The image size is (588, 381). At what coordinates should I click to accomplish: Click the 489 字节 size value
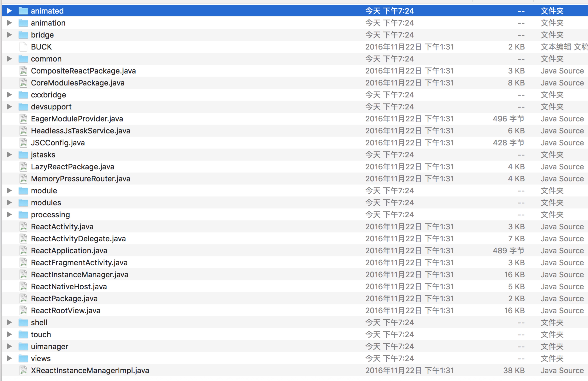click(x=509, y=251)
